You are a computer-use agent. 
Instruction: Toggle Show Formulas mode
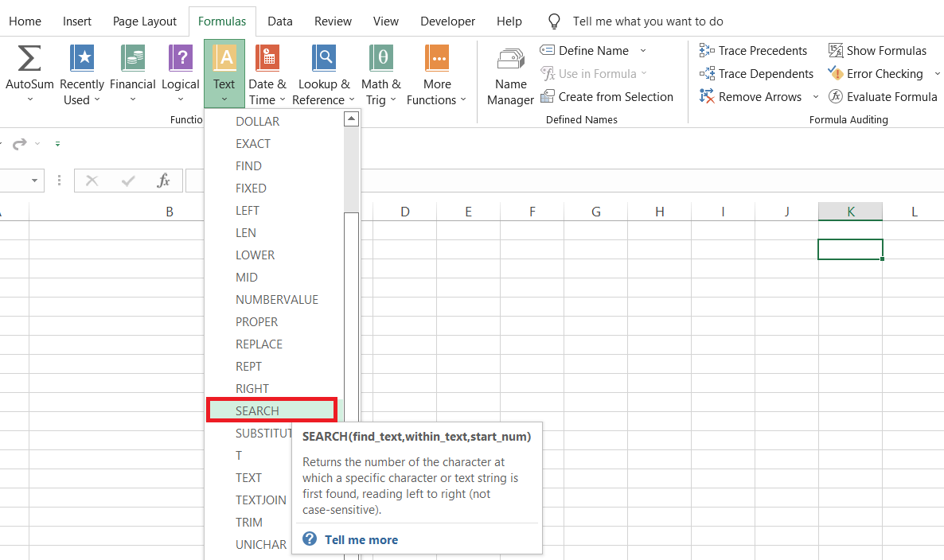coord(877,50)
